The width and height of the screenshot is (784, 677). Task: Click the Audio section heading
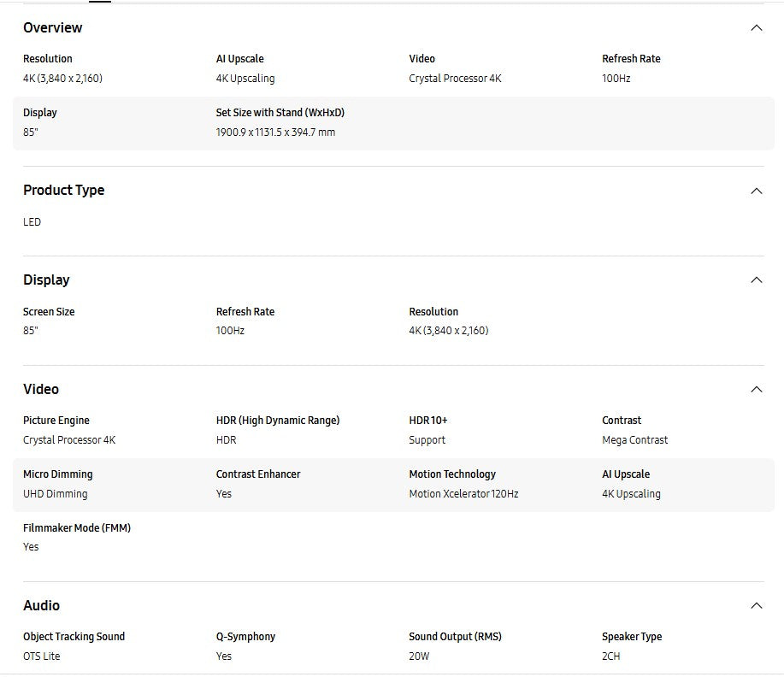41,606
